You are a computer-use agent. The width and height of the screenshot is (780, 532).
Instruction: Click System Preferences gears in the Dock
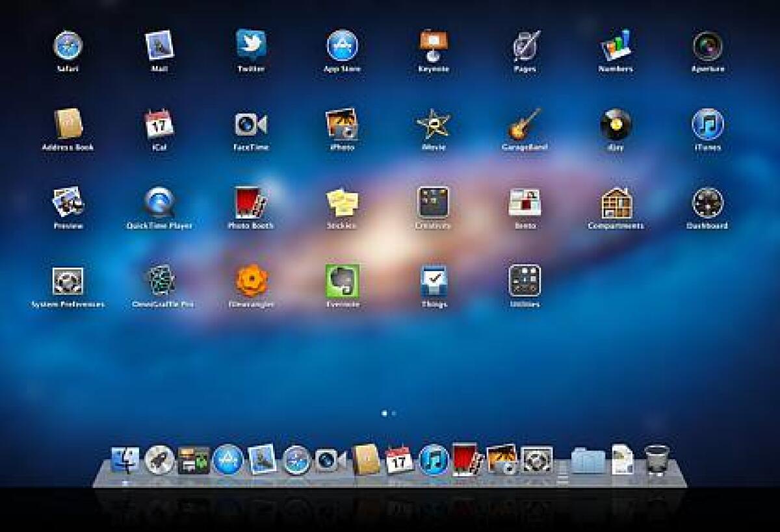point(537,460)
